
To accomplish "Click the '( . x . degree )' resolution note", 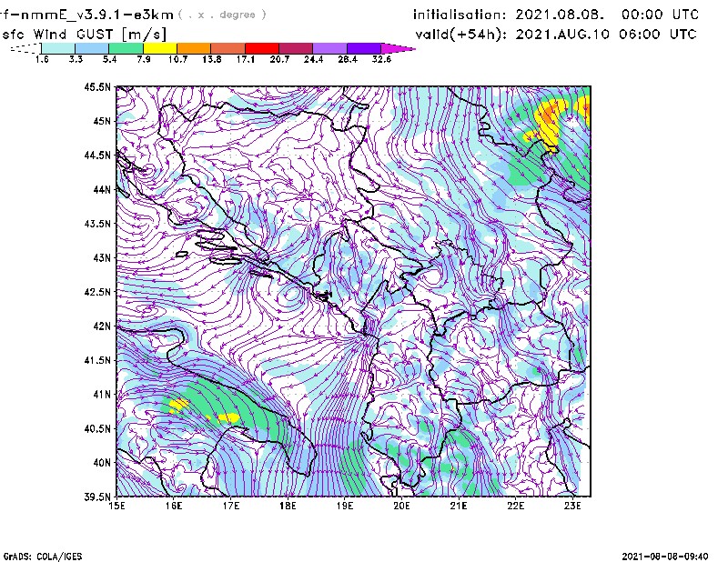I will pos(222,15).
